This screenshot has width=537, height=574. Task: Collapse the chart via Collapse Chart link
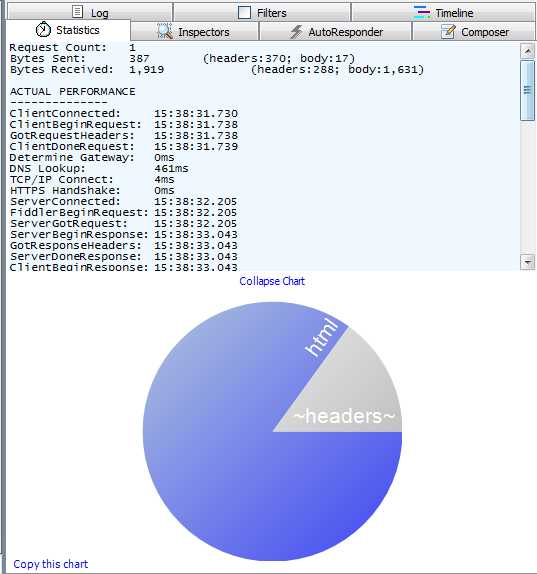click(272, 281)
